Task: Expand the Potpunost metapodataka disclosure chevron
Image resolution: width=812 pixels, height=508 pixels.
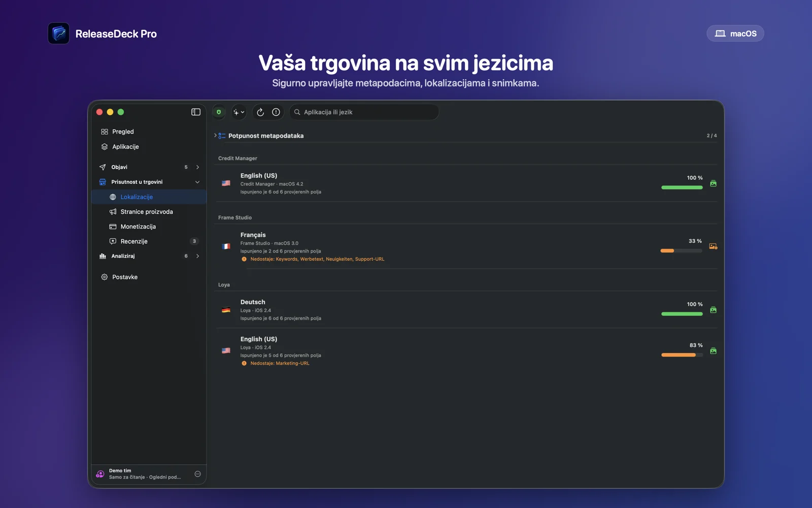Action: click(x=215, y=136)
